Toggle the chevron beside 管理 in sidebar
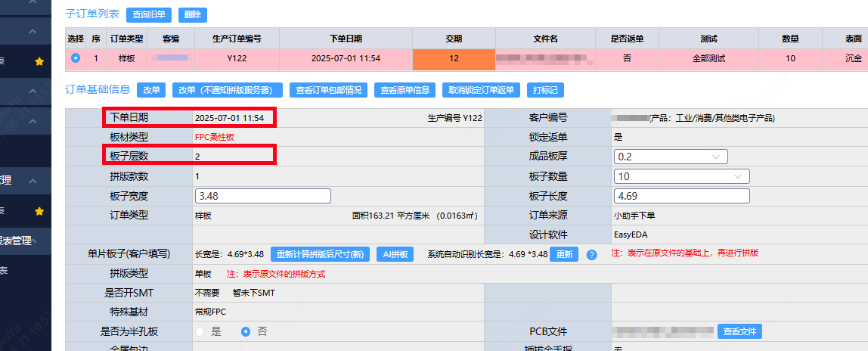This screenshot has width=868, height=351. coord(33,181)
